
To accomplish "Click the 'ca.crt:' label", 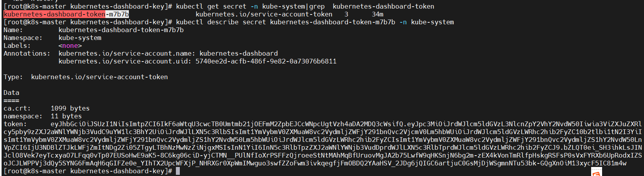I will pos(17,108).
